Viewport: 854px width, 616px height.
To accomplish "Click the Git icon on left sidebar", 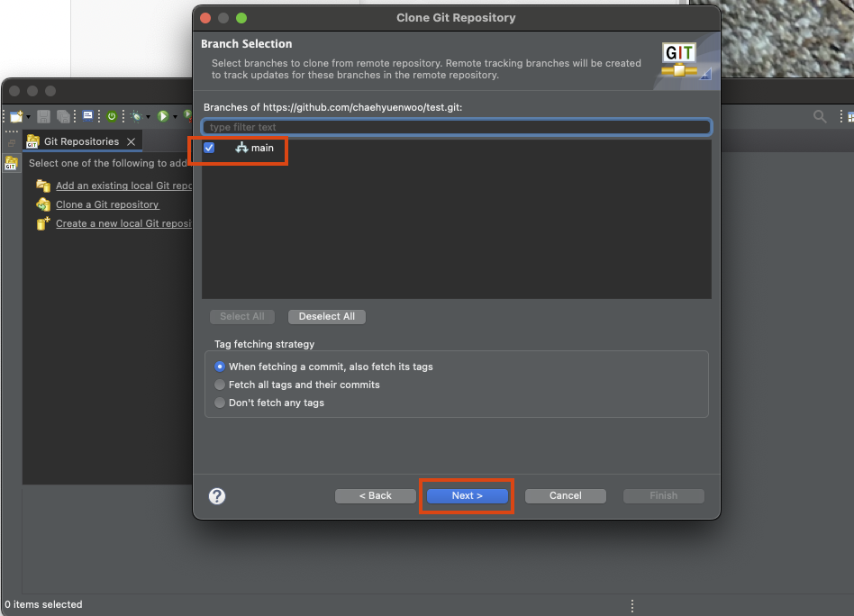I will click(11, 163).
